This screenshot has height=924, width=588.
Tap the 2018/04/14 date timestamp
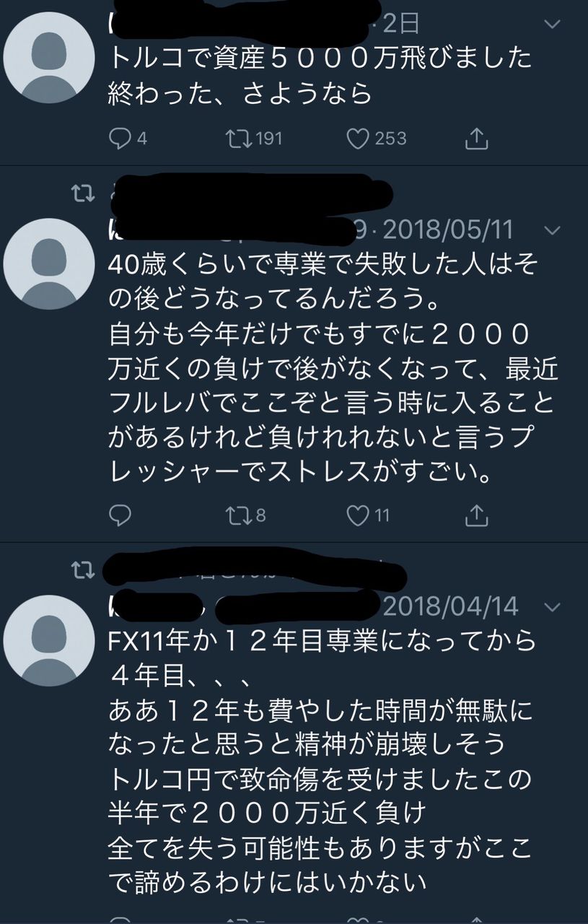tap(450, 606)
